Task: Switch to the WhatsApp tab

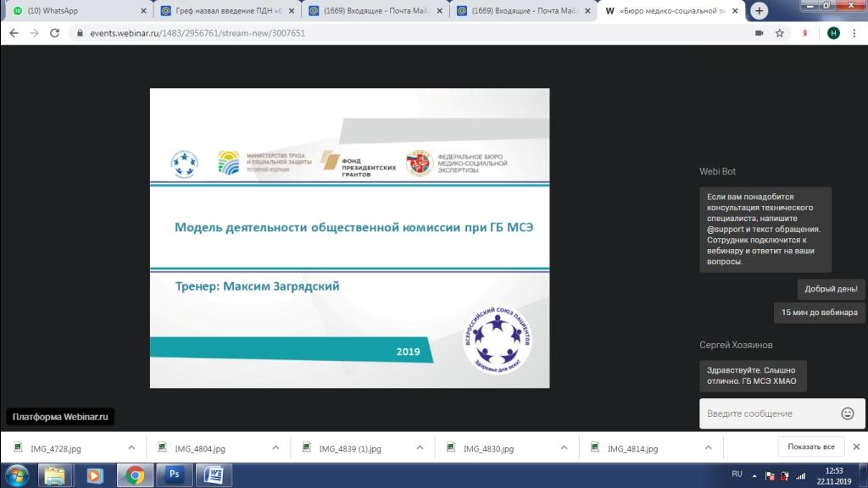Action: (76, 11)
